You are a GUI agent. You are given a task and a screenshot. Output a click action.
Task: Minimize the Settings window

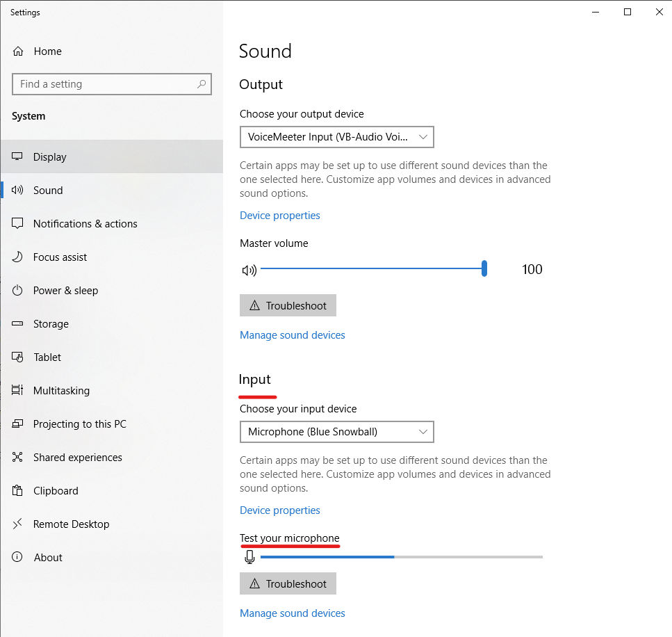[596, 12]
